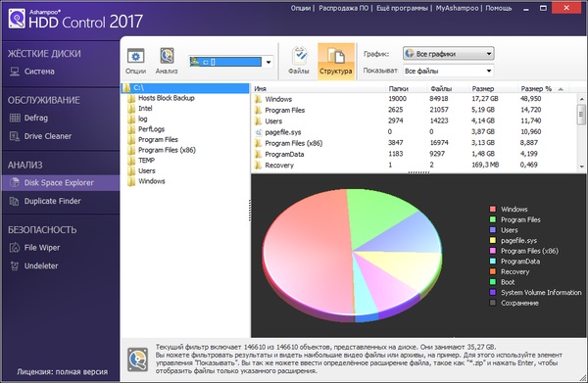
Task: Select Disk Space Explorer
Action: [61, 183]
